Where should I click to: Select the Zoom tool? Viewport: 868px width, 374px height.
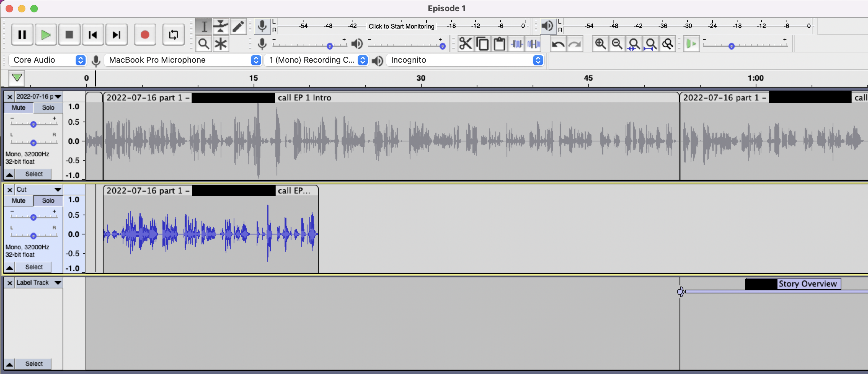204,44
